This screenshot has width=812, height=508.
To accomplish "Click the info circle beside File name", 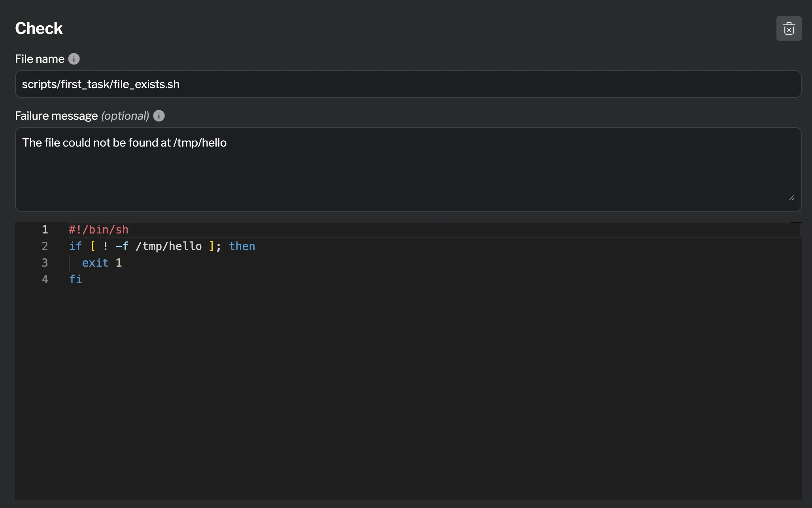I will pos(74,58).
